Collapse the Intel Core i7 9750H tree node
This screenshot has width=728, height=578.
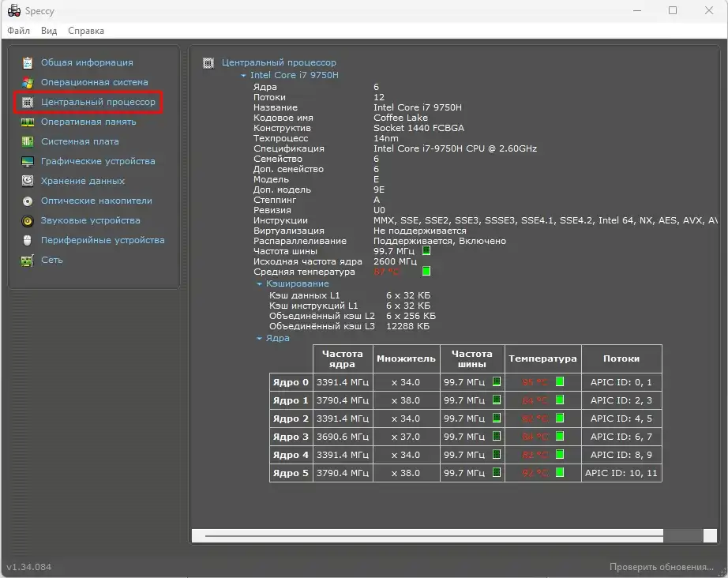(x=243, y=75)
